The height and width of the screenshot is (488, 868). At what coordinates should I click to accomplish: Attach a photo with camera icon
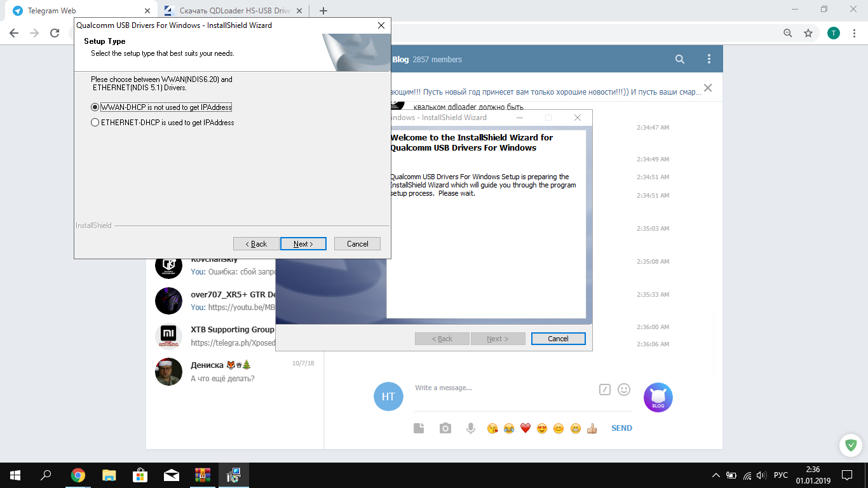click(x=445, y=428)
